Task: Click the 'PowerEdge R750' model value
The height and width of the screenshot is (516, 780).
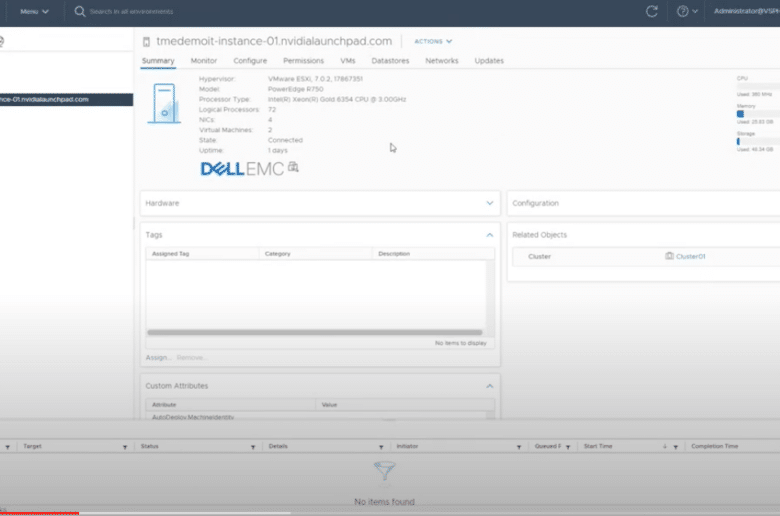Action: pos(295,89)
